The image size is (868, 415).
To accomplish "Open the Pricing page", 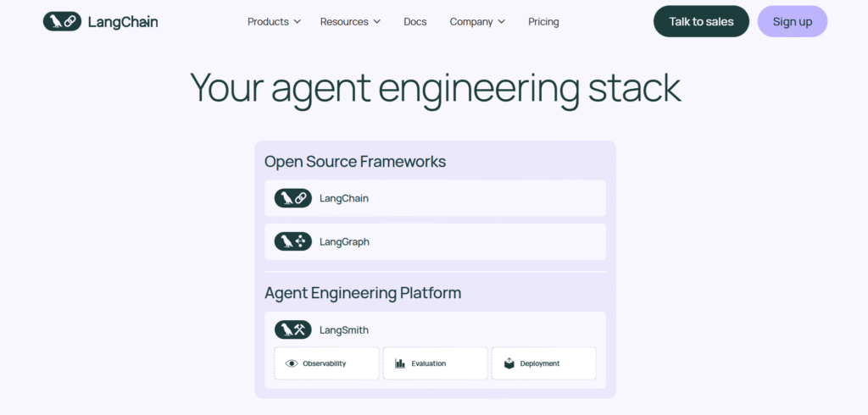I will tap(543, 22).
